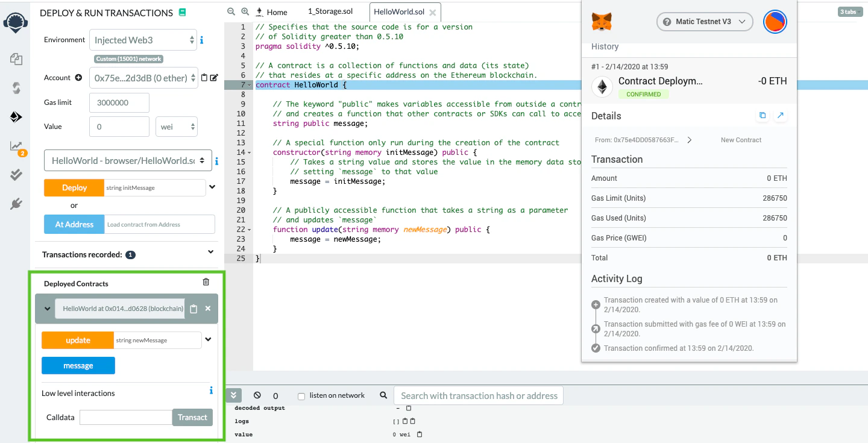Open the Plugin manager plug icon
Screen dimensions: 868x443
pyautogui.click(x=16, y=204)
